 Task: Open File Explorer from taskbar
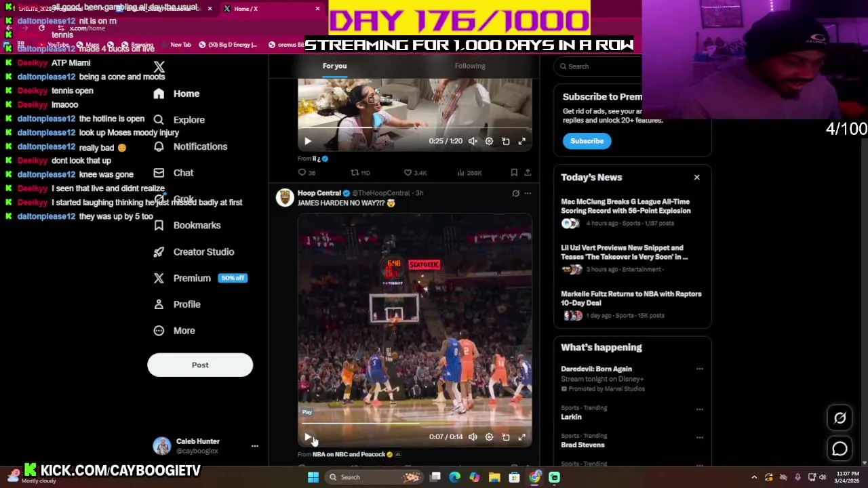coord(494,477)
